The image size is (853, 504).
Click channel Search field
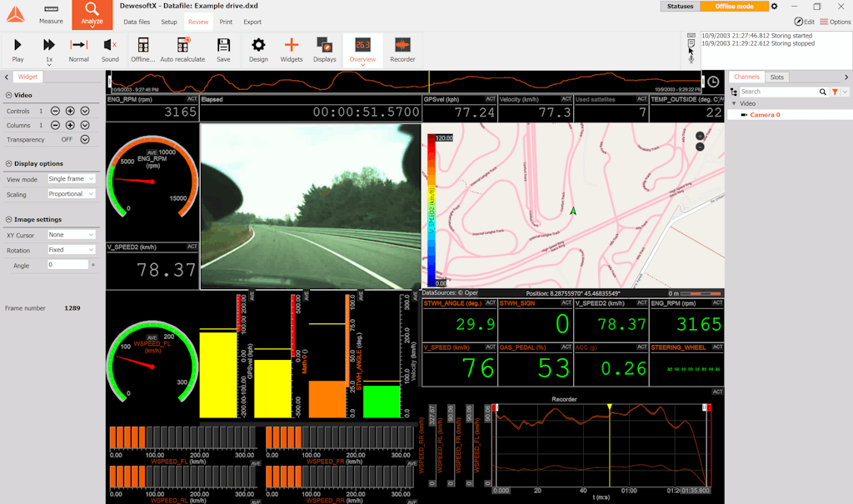(x=778, y=92)
